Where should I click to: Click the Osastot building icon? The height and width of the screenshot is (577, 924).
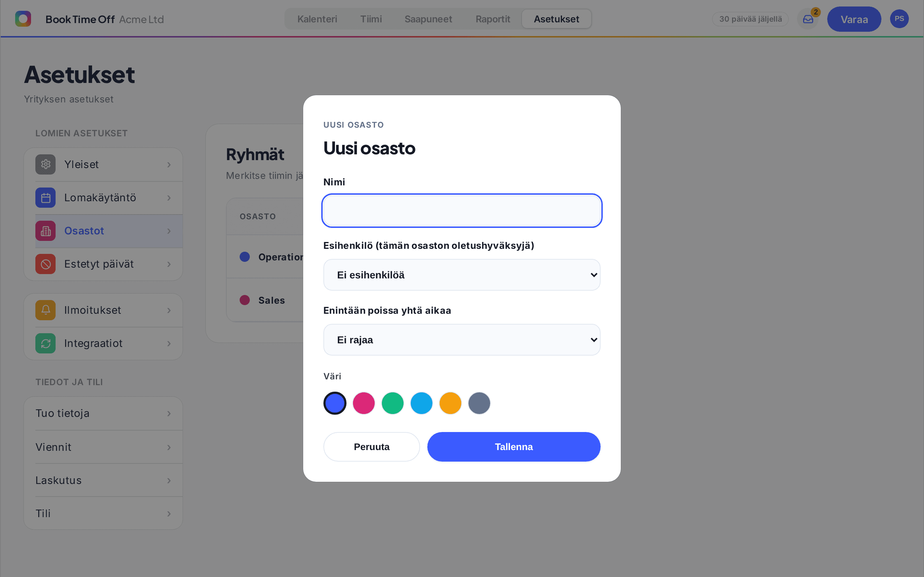pos(45,231)
